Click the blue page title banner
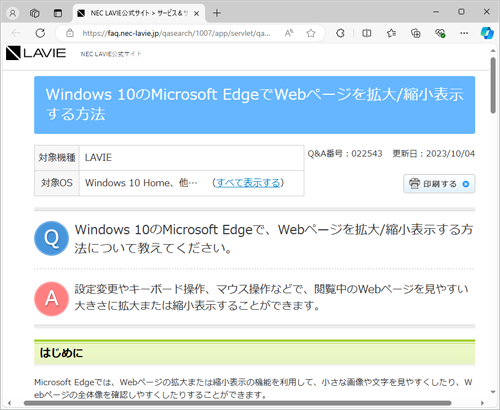The image size is (500, 410). point(254,105)
